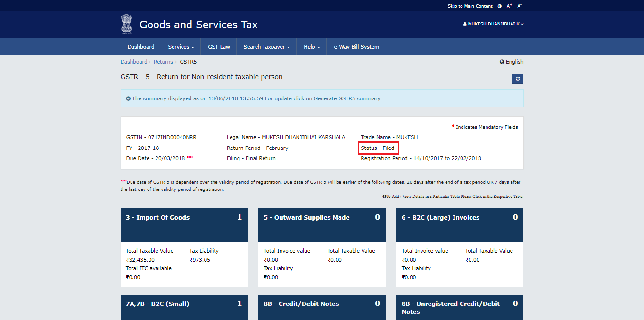Click the Legal Name MUKESH DHANJIBHAI KARSHALA text

[286, 138]
